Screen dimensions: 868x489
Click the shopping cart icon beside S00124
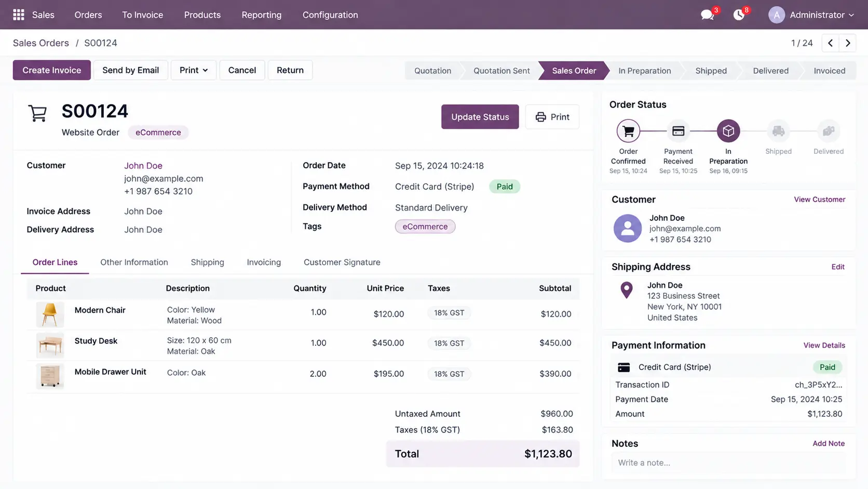point(37,113)
